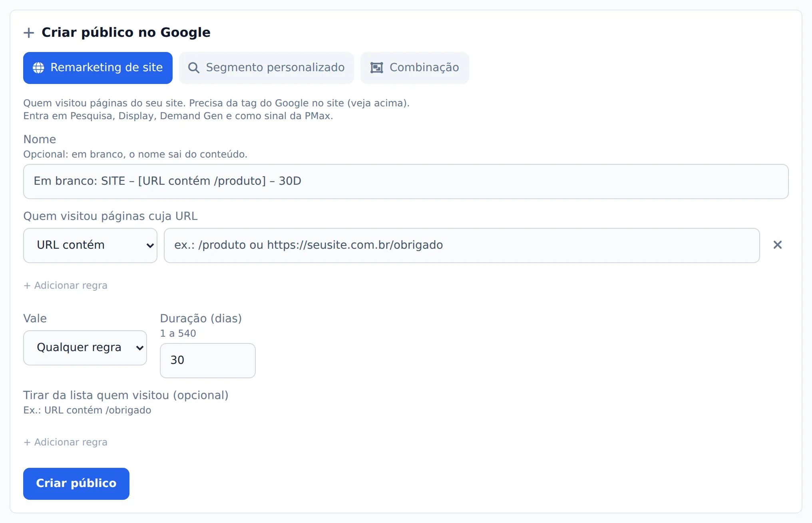Click the 'Criar público no Google' heading

click(126, 32)
